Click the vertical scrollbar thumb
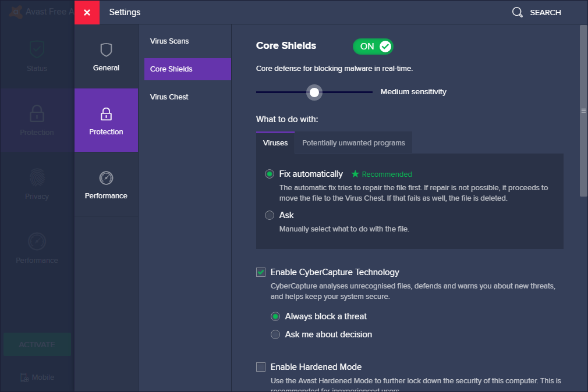The width and height of the screenshot is (588, 392). (x=583, y=111)
